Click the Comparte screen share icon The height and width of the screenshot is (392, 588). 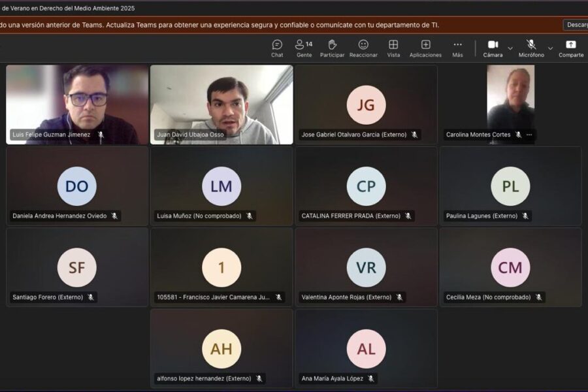click(570, 48)
